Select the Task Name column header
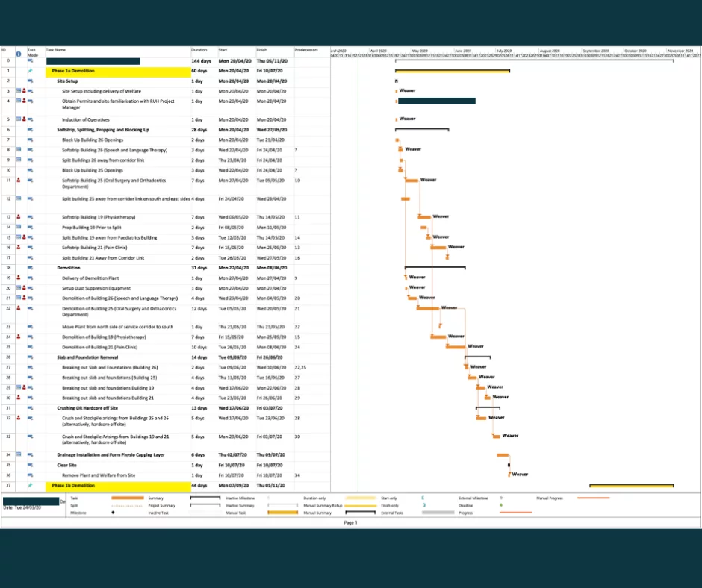 click(x=56, y=50)
